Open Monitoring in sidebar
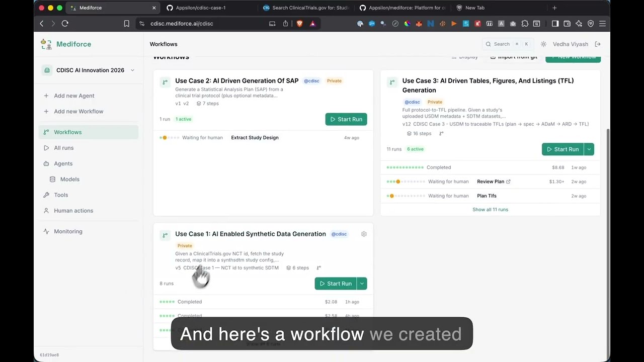Screen dimensions: 644x362 click(x=89, y=231)
